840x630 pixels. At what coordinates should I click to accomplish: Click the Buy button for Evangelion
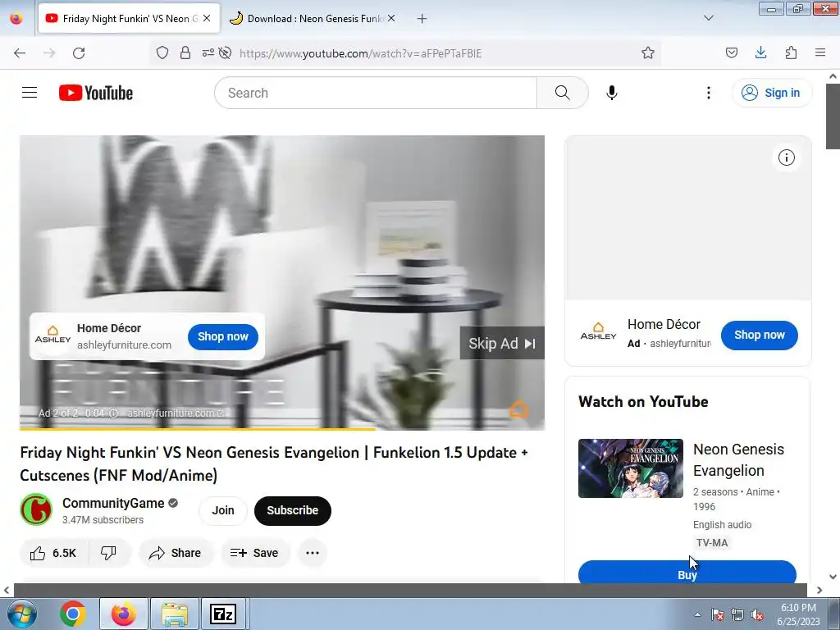[x=687, y=572]
